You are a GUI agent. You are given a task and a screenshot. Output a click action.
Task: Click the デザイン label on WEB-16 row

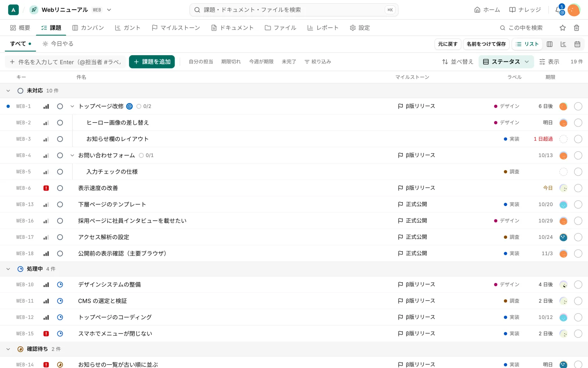pyautogui.click(x=507, y=221)
